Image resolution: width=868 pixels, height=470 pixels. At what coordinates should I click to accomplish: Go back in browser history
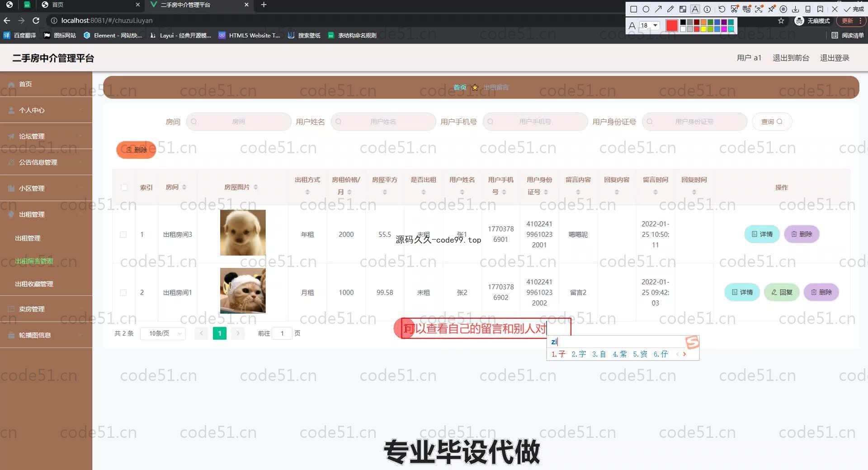point(7,20)
